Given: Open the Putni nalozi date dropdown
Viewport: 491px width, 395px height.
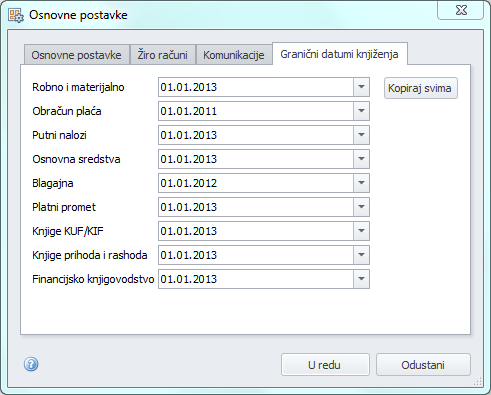Looking at the screenshot, I should 361,135.
